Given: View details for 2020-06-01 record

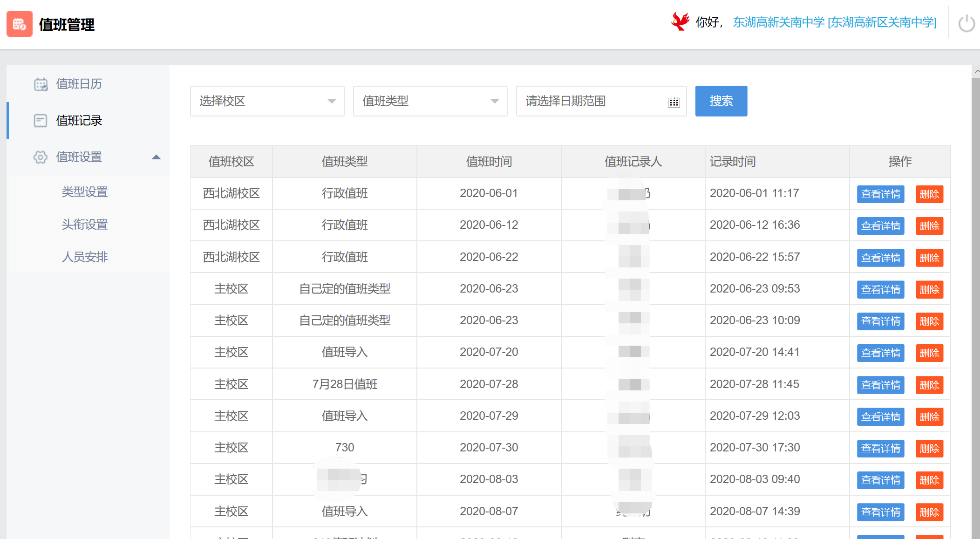Looking at the screenshot, I should [880, 194].
